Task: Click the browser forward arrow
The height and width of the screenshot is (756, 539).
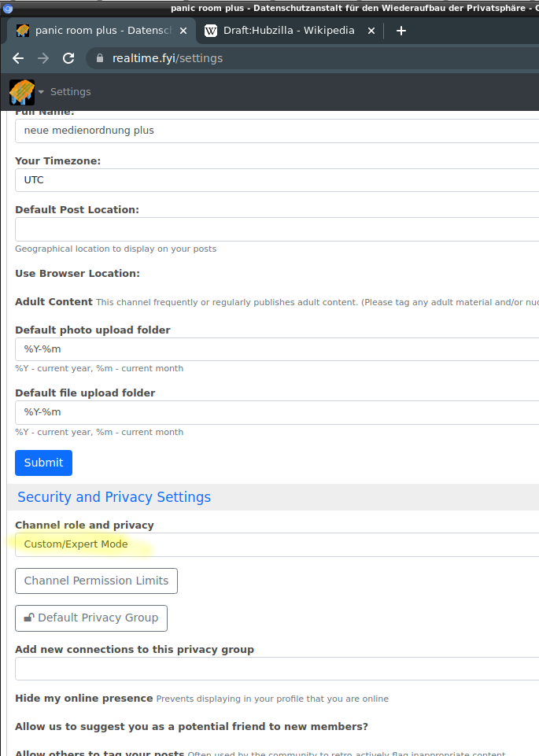Action: (43, 58)
